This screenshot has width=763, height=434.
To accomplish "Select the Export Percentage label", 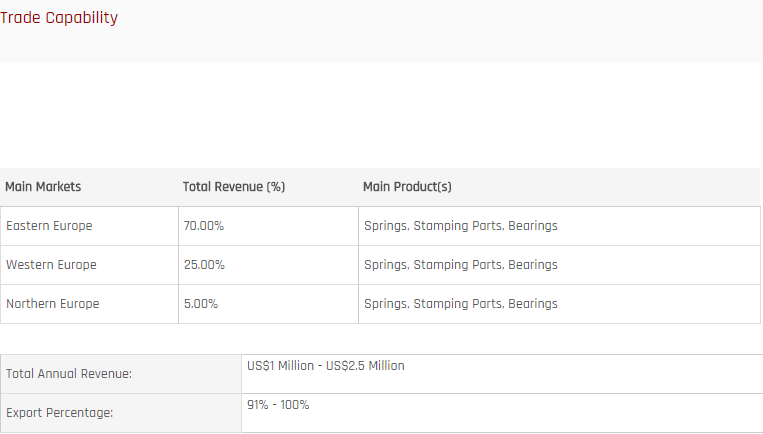I will point(61,412).
